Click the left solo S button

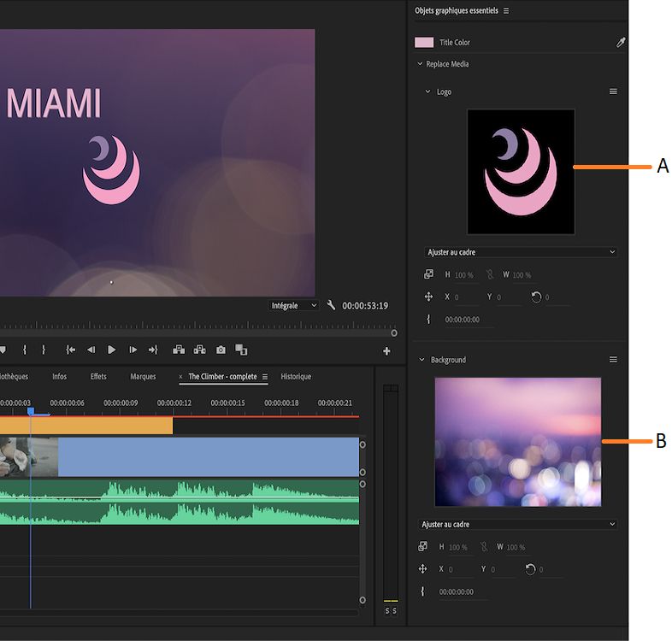click(387, 611)
